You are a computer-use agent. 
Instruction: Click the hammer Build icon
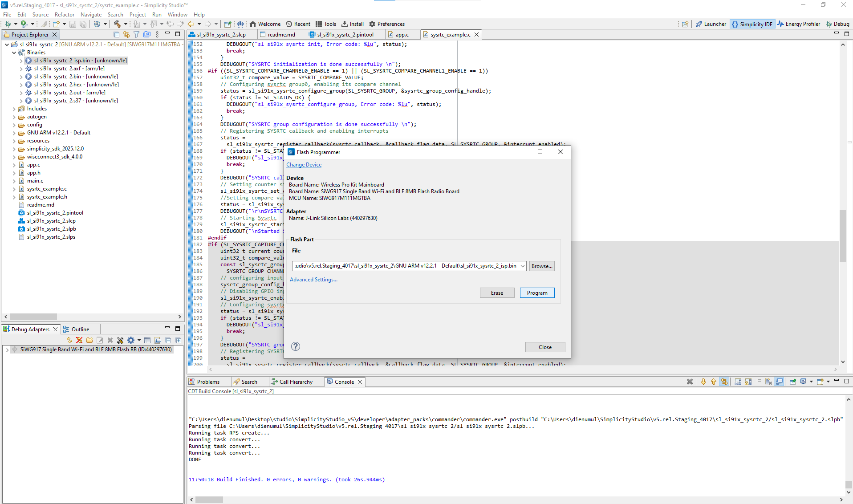(x=118, y=24)
